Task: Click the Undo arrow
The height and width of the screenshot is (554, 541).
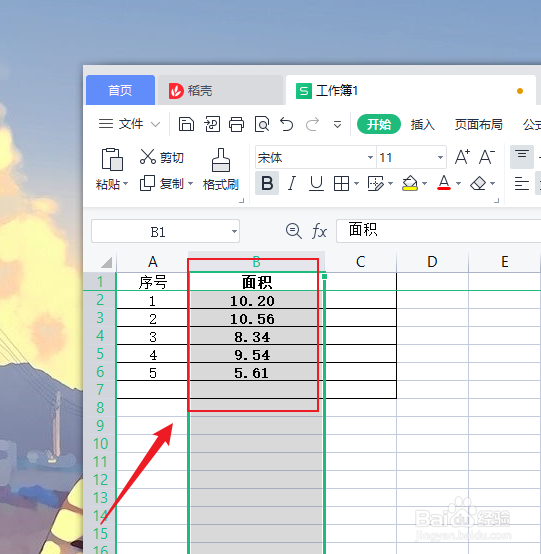Action: 287,124
